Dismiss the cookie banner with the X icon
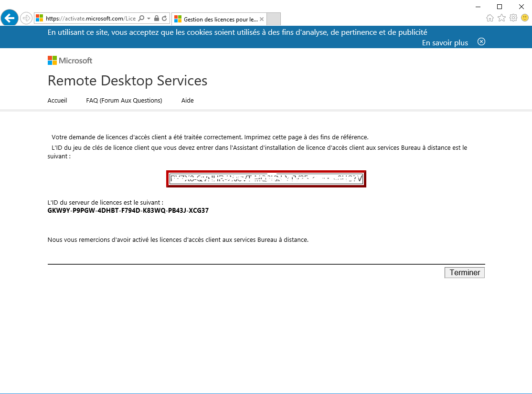 pos(481,41)
